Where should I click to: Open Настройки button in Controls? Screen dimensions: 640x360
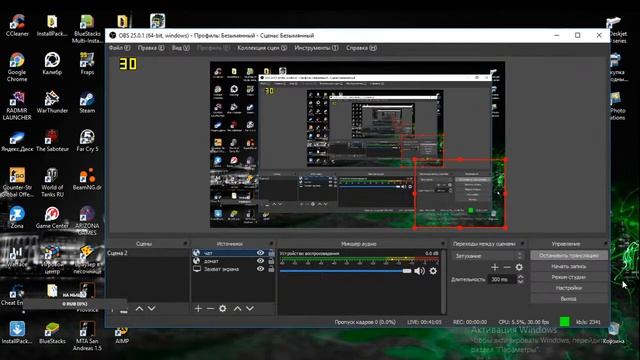pos(569,288)
